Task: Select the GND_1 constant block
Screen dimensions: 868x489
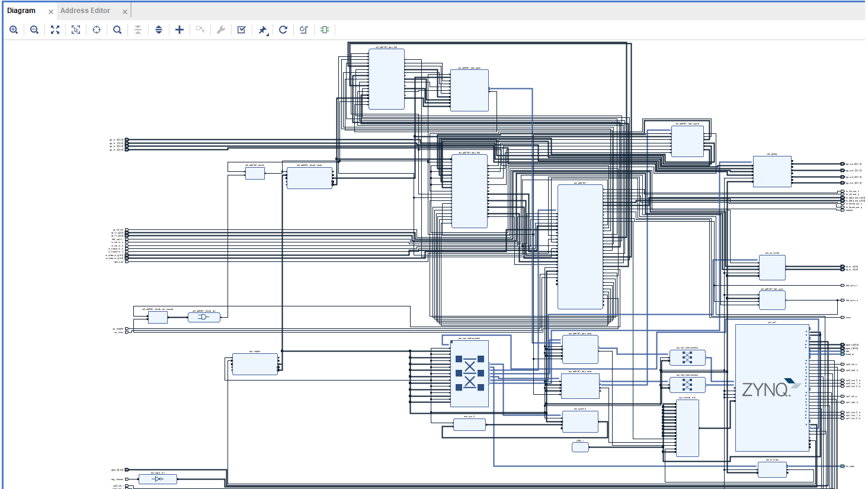Action: 580,448
